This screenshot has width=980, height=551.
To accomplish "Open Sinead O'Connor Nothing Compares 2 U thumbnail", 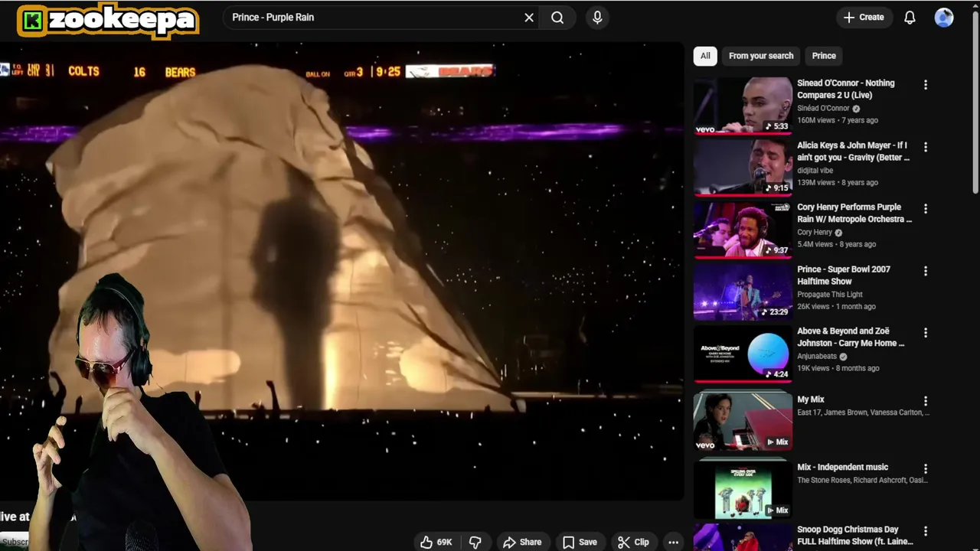I will pyautogui.click(x=743, y=106).
